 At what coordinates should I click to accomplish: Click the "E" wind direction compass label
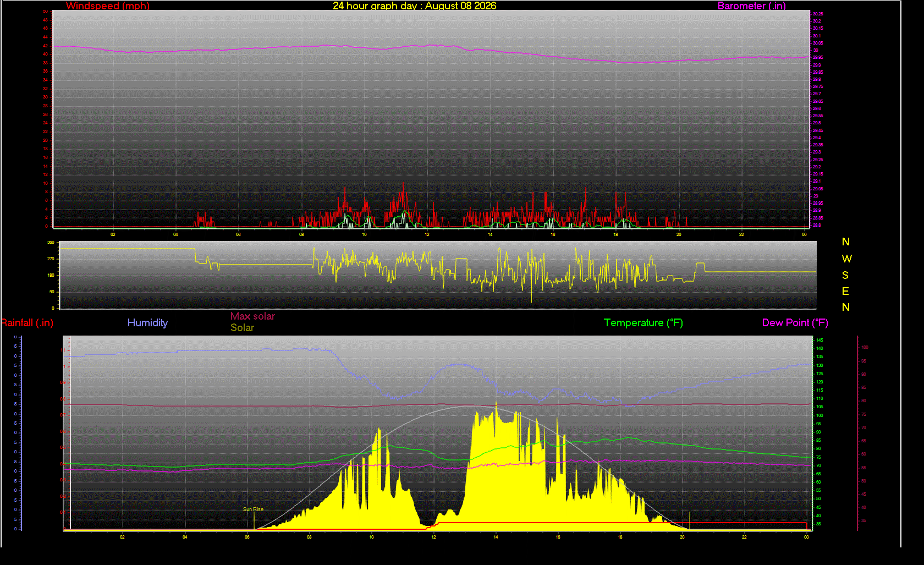coord(845,291)
